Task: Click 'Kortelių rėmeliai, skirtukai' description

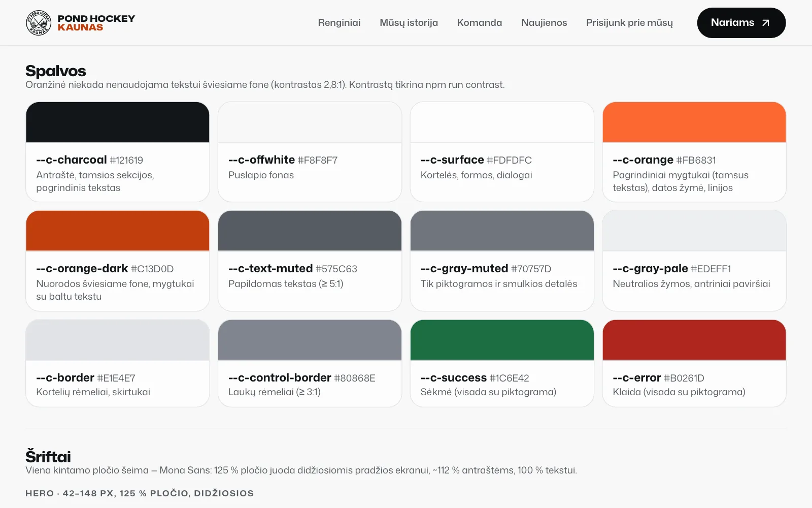Action: (x=93, y=392)
